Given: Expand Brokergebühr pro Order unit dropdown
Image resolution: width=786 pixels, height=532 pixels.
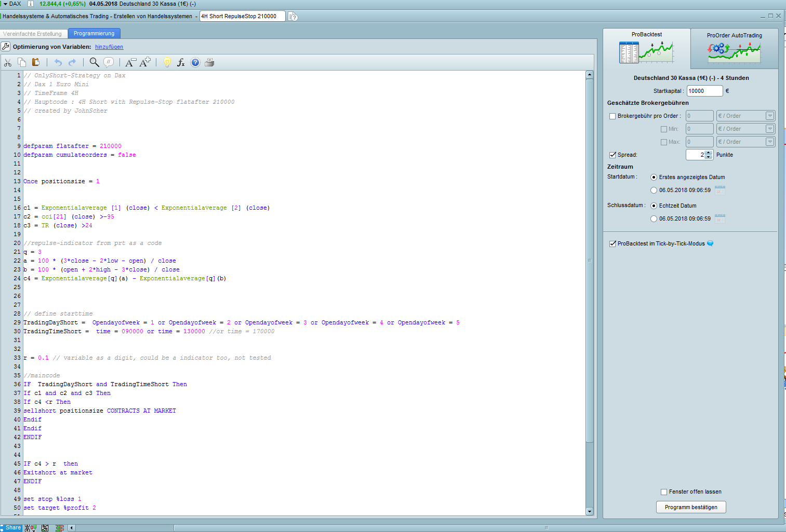Looking at the screenshot, I should [x=770, y=116].
